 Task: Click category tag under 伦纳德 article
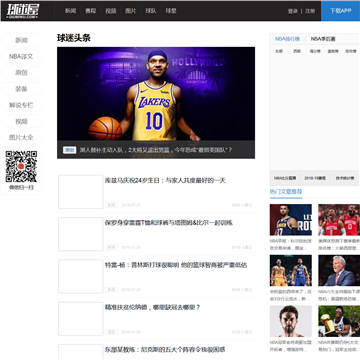click(x=111, y=332)
